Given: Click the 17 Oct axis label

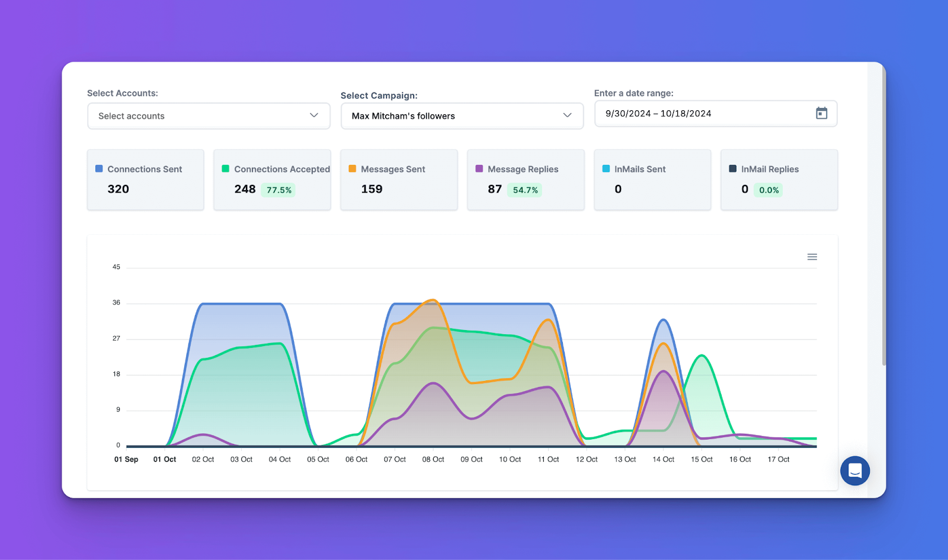Looking at the screenshot, I should pos(779,459).
